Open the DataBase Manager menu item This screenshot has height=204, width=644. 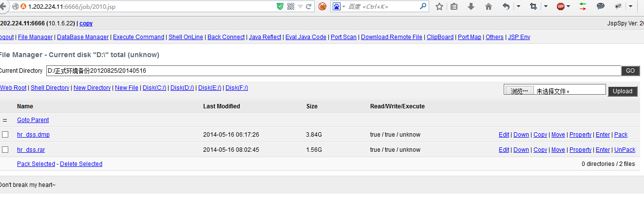83,37
